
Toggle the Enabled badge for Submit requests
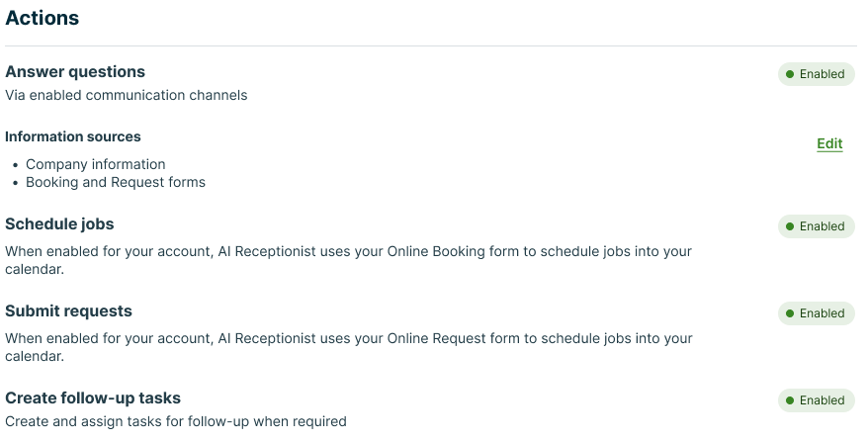coord(817,313)
